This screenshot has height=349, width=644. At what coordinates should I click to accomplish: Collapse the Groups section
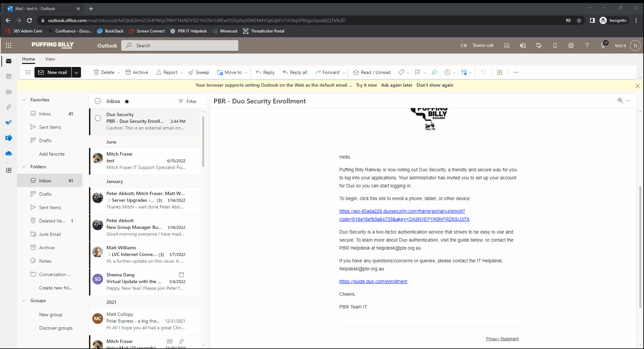(24, 300)
